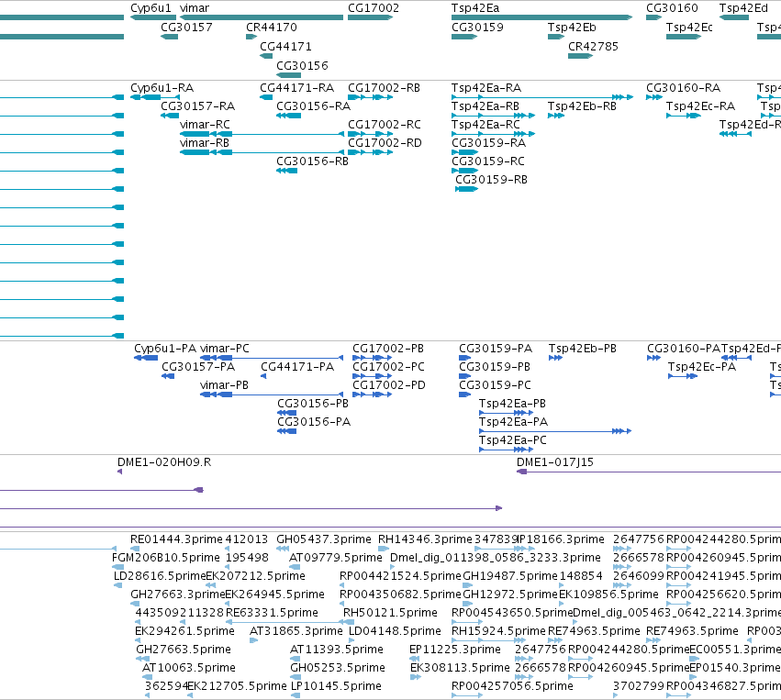Image resolution: width=781 pixels, height=700 pixels.
Task: Select the Tsp42Ea-RB transcript label
Action: point(485,106)
